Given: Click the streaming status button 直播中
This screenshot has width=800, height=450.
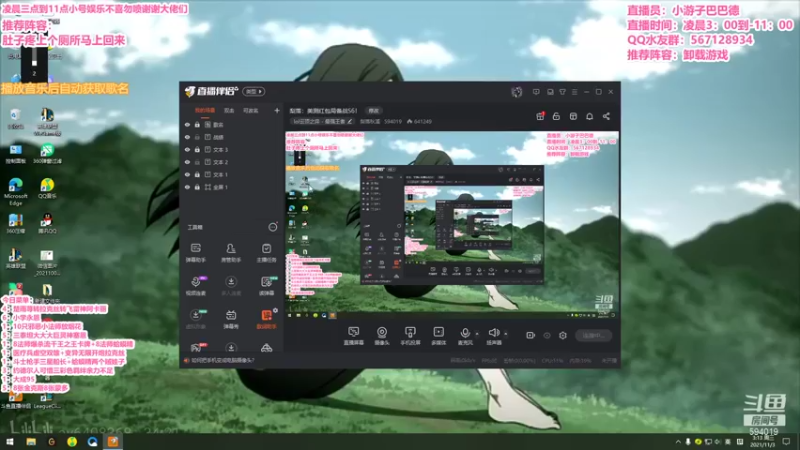Looking at the screenshot, I should coord(593,335).
